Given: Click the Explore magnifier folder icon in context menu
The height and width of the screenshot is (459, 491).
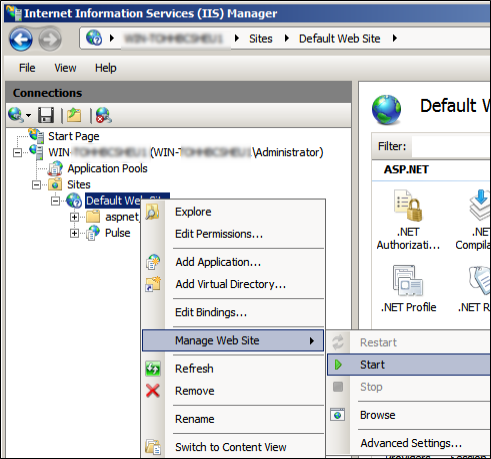Looking at the screenshot, I should tap(153, 212).
